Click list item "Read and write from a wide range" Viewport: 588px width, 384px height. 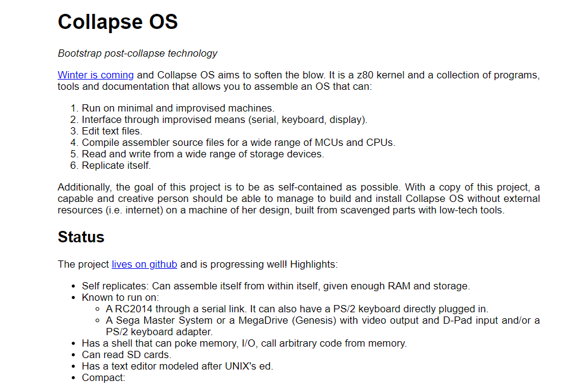pyautogui.click(x=203, y=154)
